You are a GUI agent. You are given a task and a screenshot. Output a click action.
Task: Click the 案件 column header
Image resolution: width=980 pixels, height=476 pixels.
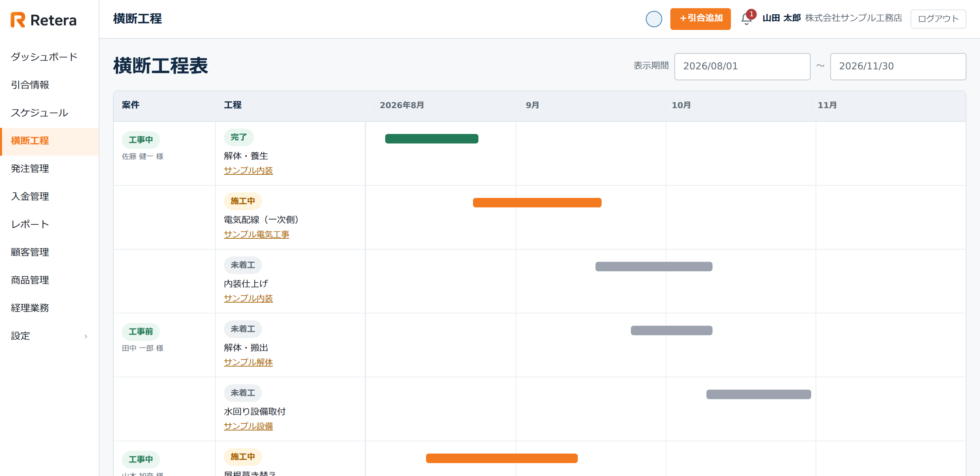click(130, 105)
